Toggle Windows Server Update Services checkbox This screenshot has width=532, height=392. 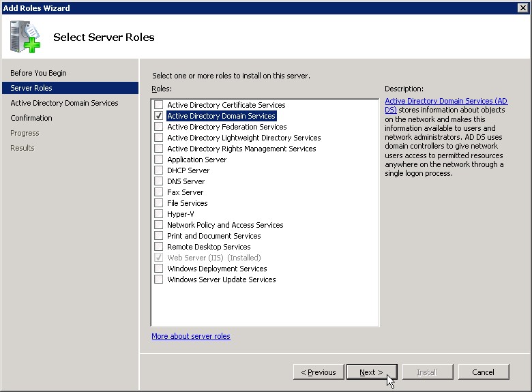tap(159, 280)
